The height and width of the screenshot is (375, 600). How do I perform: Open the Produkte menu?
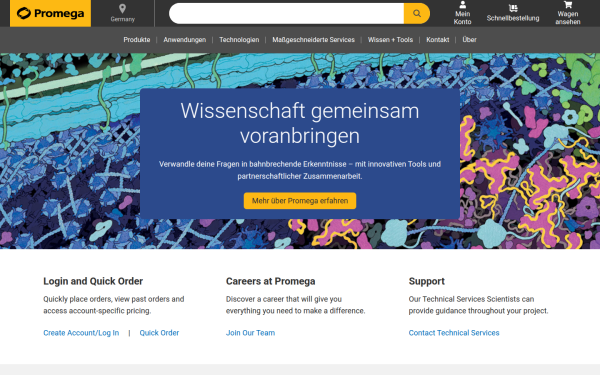point(137,40)
